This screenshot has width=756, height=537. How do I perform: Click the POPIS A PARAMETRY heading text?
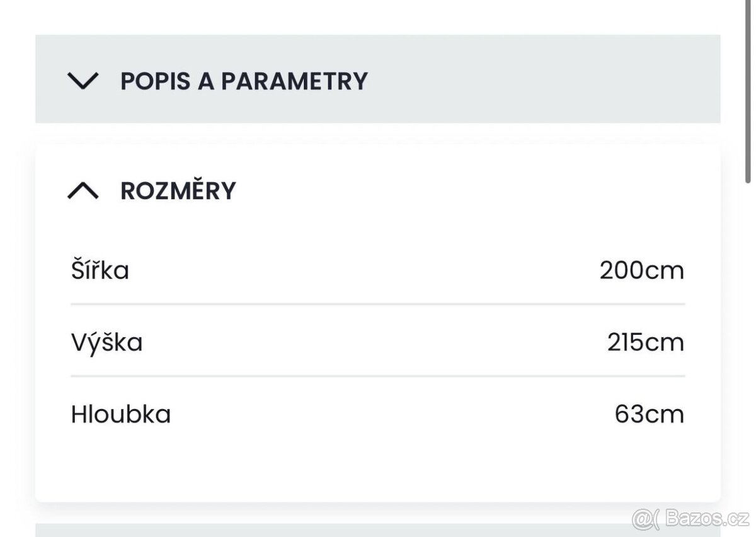point(244,81)
